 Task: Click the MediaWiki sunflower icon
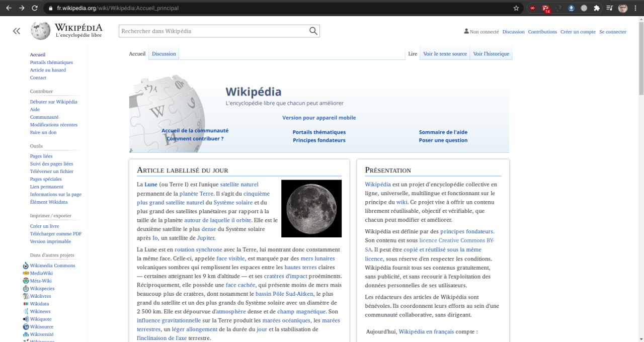coord(26,273)
